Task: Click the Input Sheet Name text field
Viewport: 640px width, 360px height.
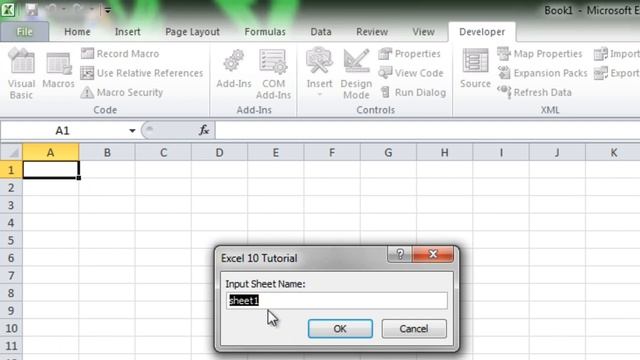Action: pyautogui.click(x=337, y=301)
